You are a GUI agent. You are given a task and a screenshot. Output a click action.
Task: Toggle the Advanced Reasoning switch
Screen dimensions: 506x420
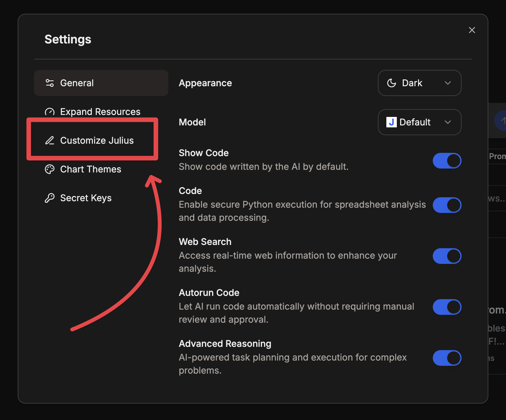click(447, 358)
